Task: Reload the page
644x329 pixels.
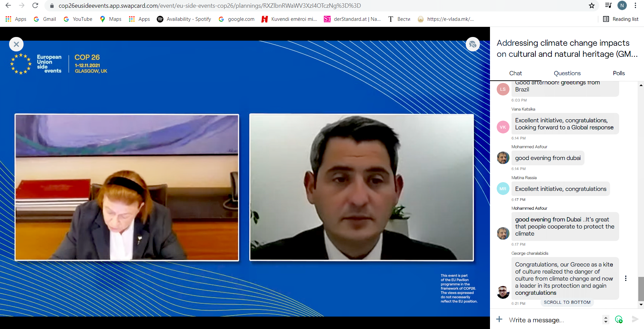Action: (x=35, y=6)
